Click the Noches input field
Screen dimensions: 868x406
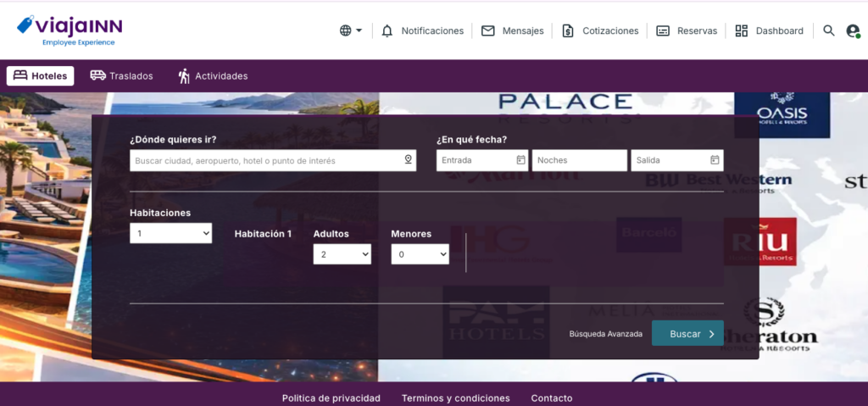580,160
